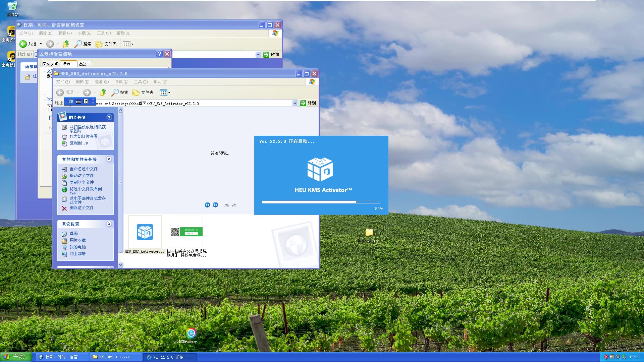
Task: Click the help icon on the language bar
Action: coord(86,101)
